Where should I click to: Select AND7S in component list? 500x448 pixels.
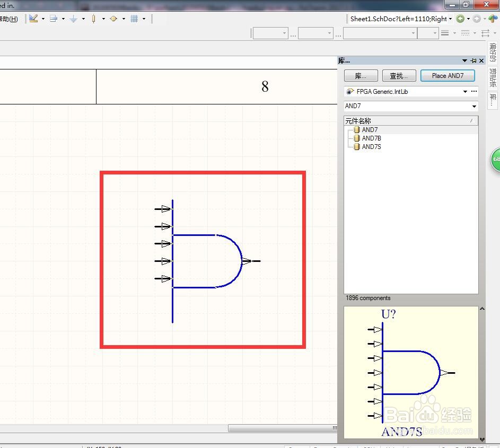pos(372,147)
